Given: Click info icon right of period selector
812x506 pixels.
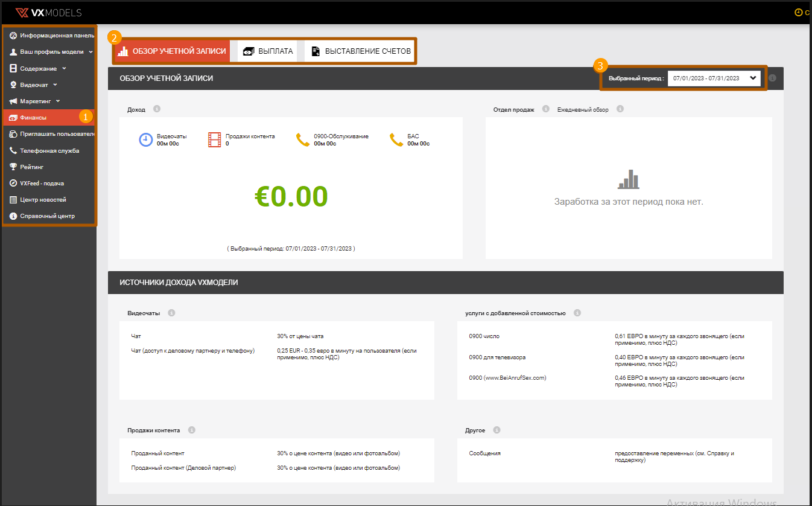Looking at the screenshot, I should point(772,78).
